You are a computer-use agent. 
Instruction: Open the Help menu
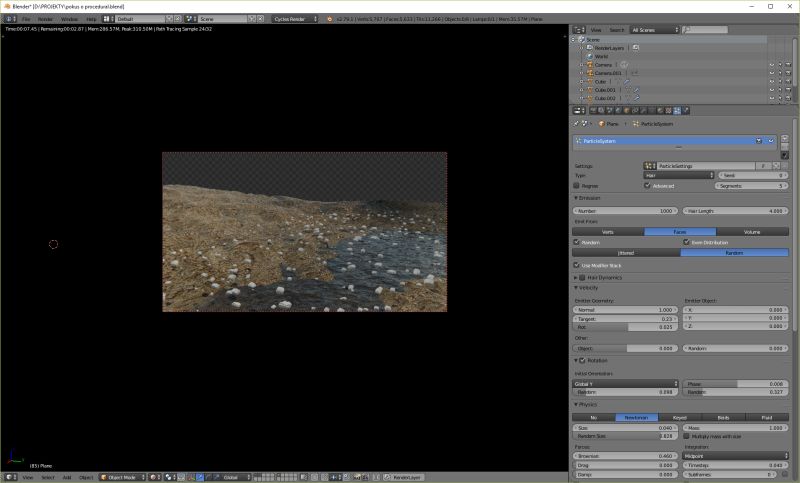(x=91, y=19)
